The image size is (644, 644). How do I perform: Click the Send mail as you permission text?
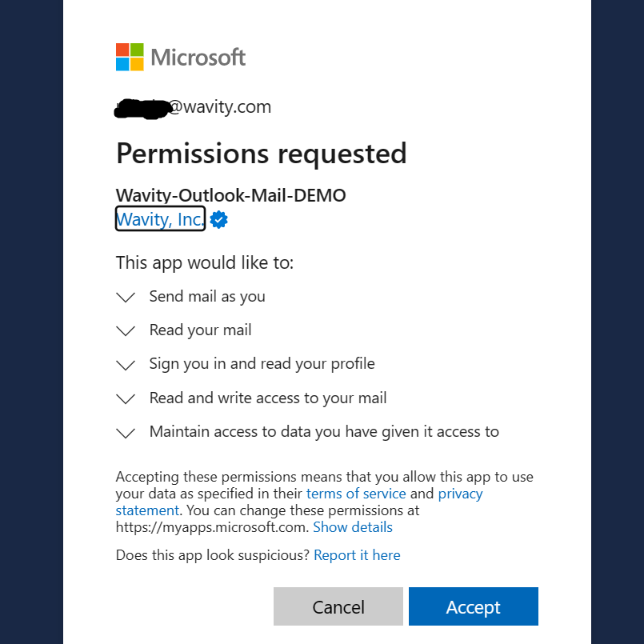tap(207, 297)
